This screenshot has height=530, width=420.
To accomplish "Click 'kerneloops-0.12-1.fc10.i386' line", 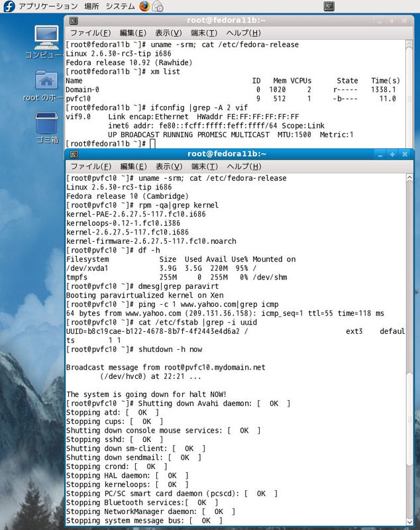I will pyautogui.click(x=123, y=223).
